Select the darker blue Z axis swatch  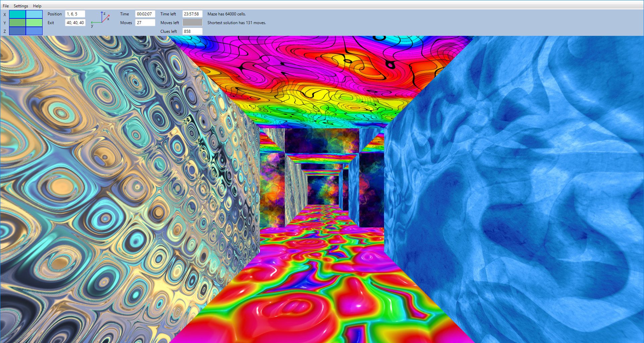(x=17, y=31)
